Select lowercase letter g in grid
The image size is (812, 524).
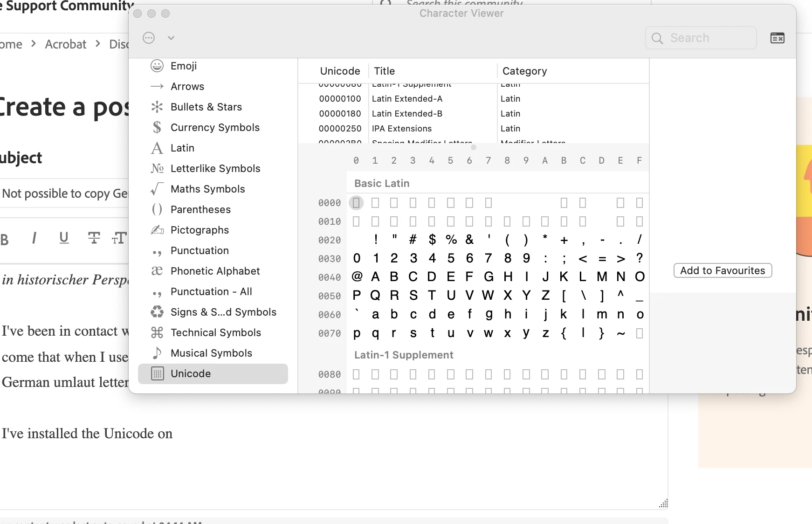[489, 315]
